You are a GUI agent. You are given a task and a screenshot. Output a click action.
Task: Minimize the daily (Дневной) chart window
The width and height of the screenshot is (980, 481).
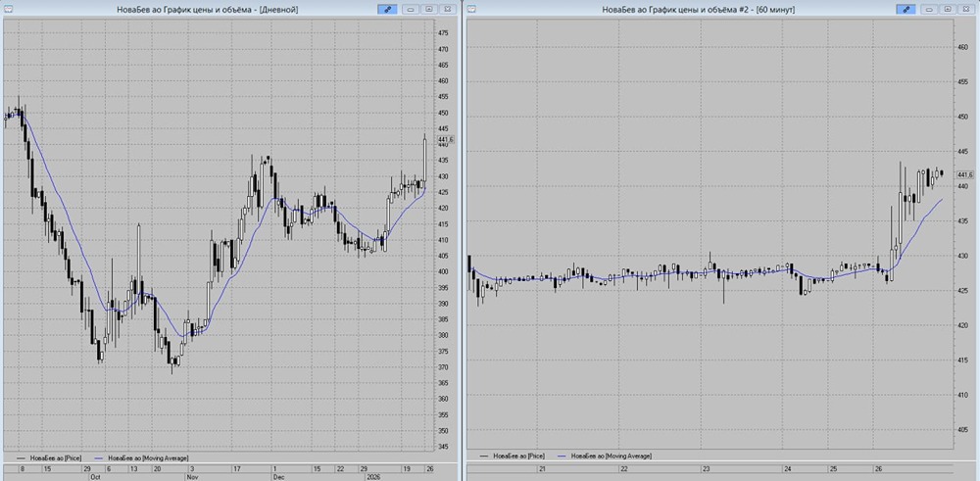pos(411,10)
